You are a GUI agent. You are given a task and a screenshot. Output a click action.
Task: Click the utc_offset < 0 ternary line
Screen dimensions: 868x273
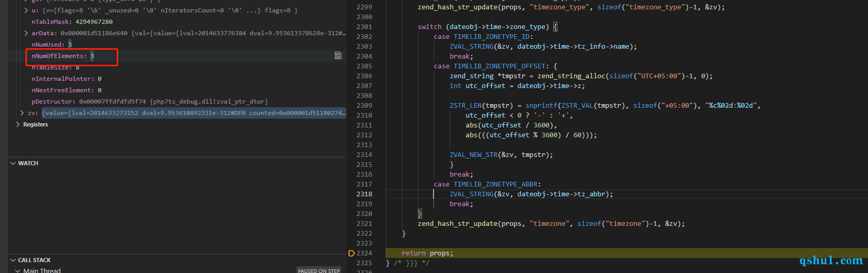[x=519, y=116]
